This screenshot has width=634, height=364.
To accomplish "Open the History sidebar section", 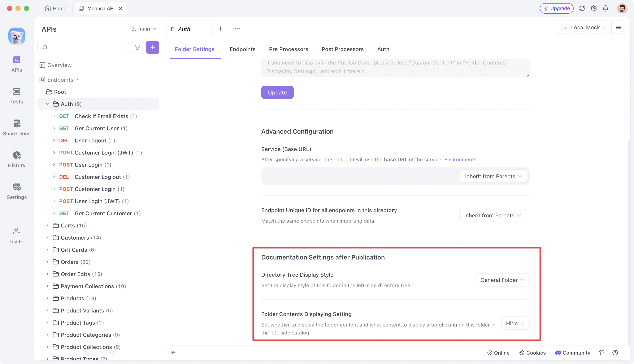I will click(17, 160).
